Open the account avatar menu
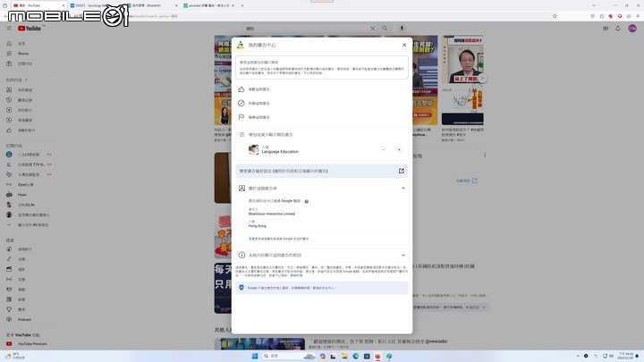644x362 pixels. (x=632, y=29)
